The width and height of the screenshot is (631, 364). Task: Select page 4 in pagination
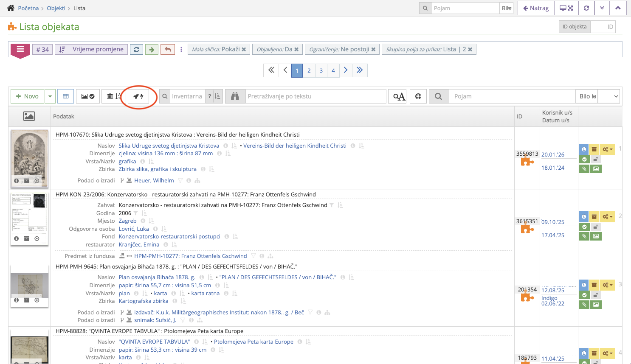point(333,70)
